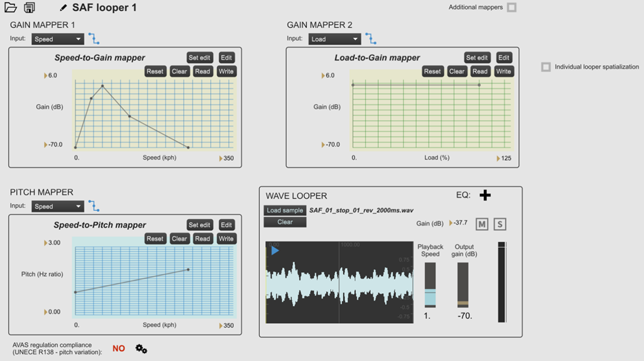644x361 pixels.
Task: Click Set edit in Load-to-Gain mapper
Action: tap(477, 58)
